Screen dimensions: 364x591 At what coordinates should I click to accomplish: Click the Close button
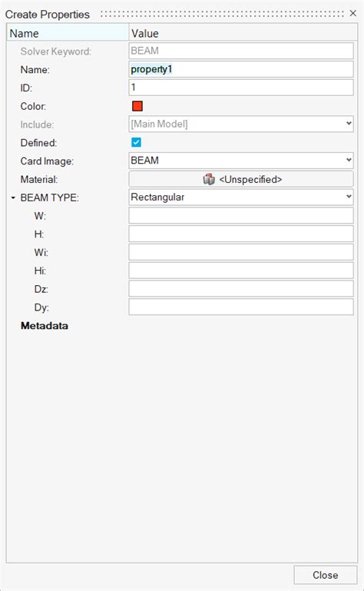coord(325,575)
